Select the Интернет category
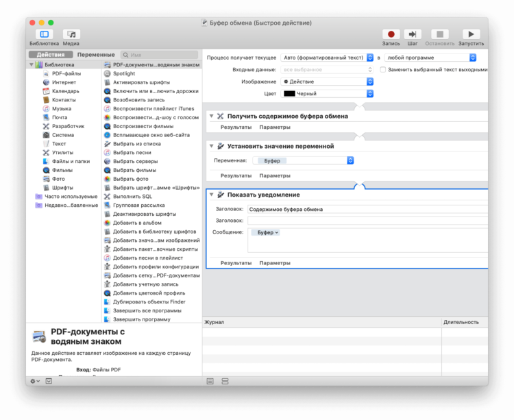The height and width of the screenshot is (420, 514). click(64, 82)
